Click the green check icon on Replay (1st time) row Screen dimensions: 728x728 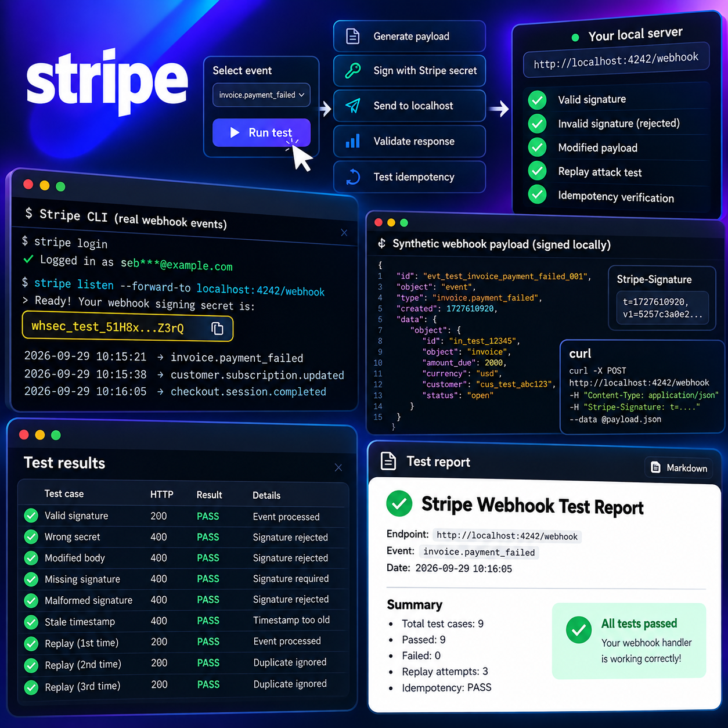point(31,643)
